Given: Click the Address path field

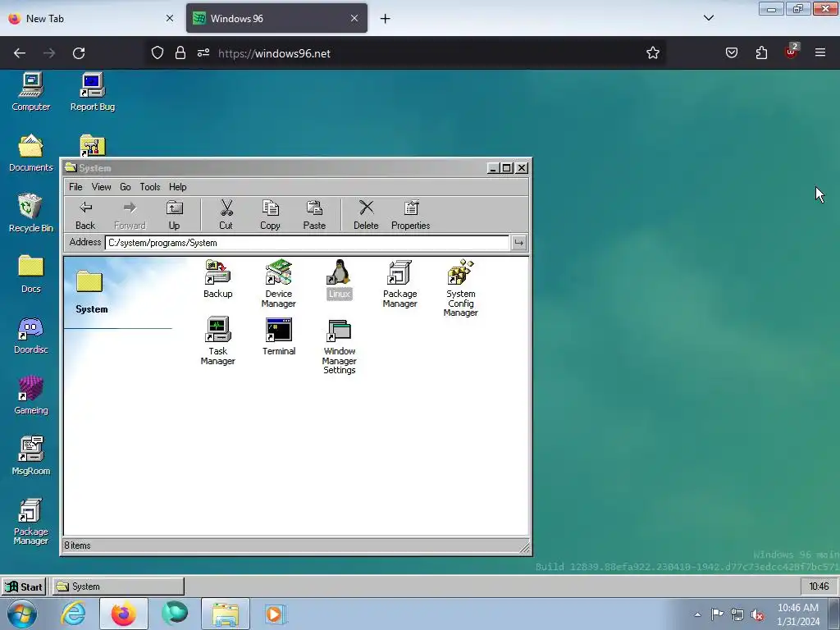Looking at the screenshot, I should [x=307, y=243].
